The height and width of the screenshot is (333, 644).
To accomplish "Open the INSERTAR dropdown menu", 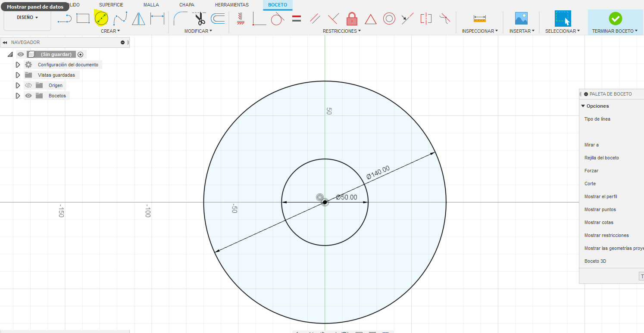I will click(522, 31).
